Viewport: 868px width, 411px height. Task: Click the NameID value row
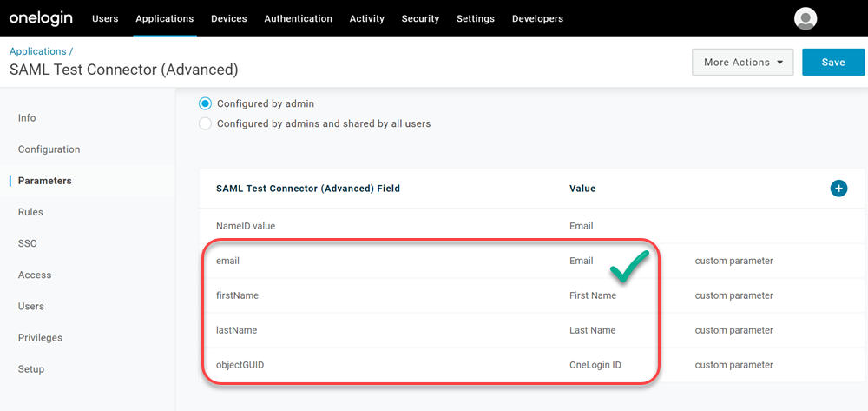246,226
